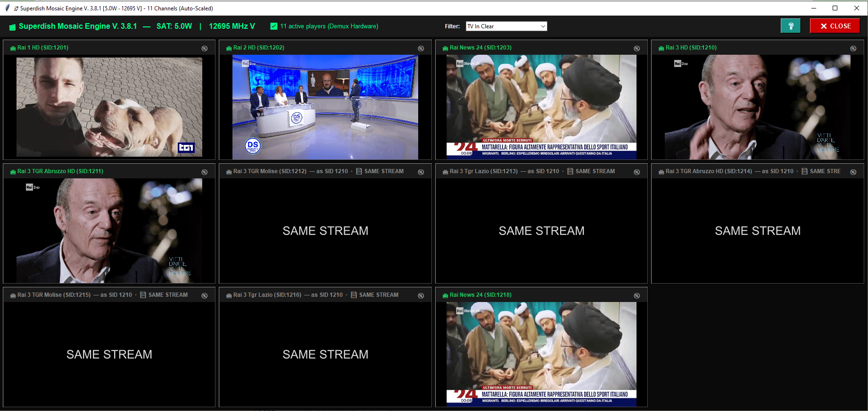
Task: Click speaker icon on Rai News 24 SID:1218 tile
Action: pyautogui.click(x=637, y=296)
